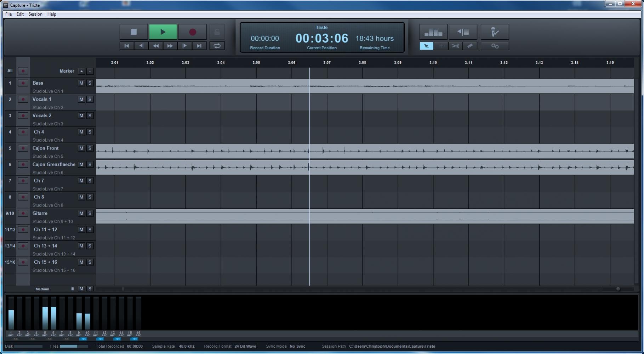Click the global Mute button beside Medium
This screenshot has height=354, width=644.
click(x=81, y=289)
